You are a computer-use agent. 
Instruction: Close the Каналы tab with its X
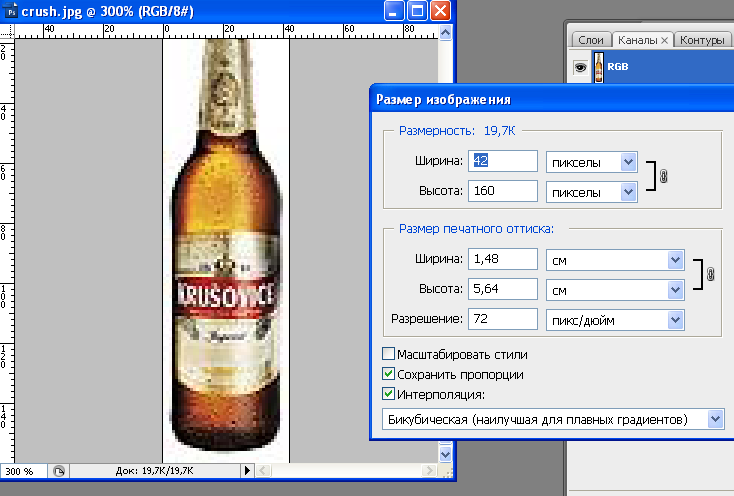664,41
